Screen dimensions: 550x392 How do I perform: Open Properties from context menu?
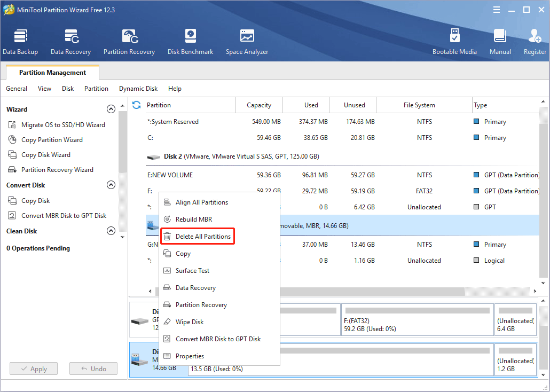point(219,356)
